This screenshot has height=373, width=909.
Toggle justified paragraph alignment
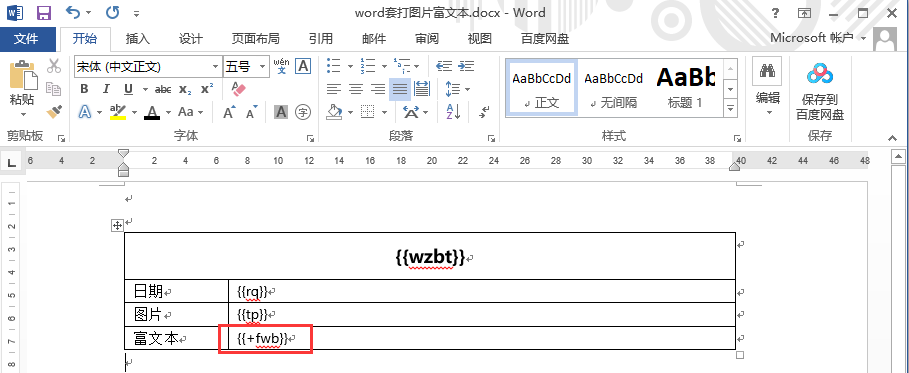(x=399, y=89)
